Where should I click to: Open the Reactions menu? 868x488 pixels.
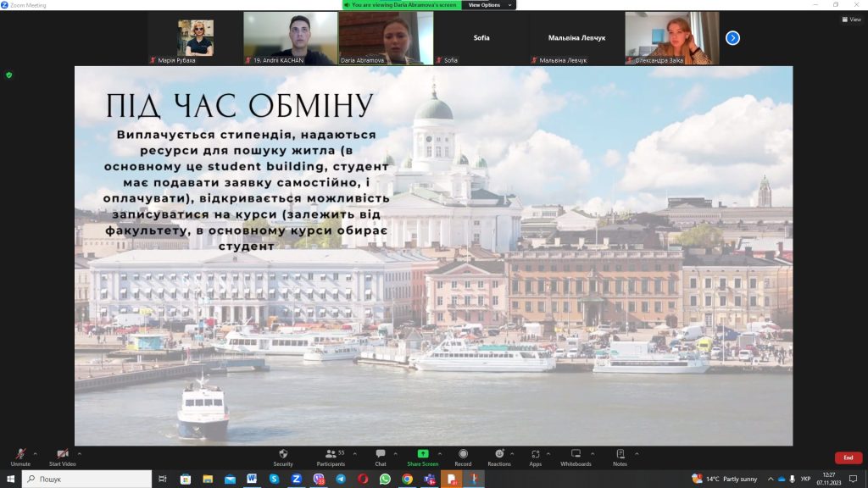click(x=499, y=457)
